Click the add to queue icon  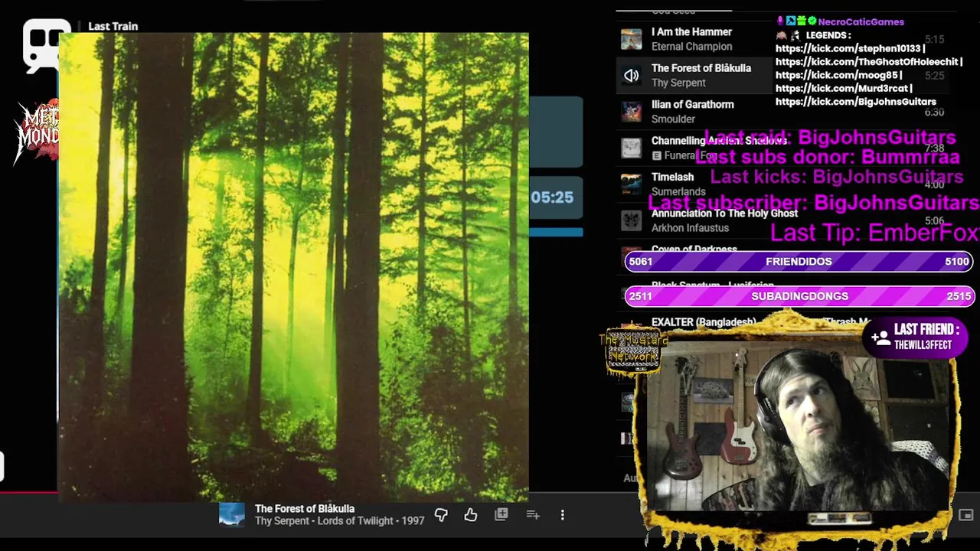(533, 515)
